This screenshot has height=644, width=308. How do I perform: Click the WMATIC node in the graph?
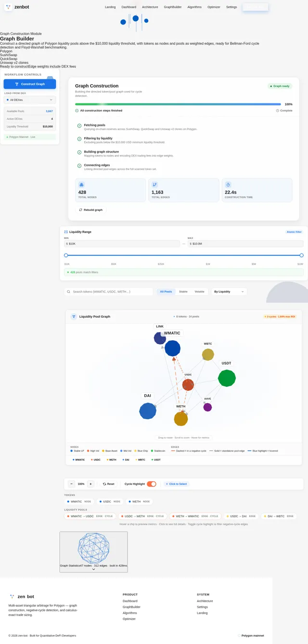click(x=172, y=348)
